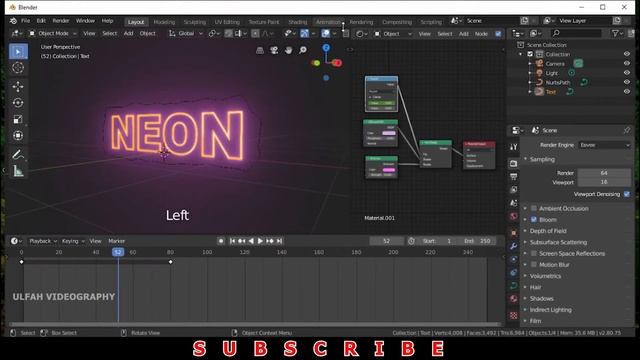Hide the Light object in outliner
The height and width of the screenshot is (360, 640).
pos(627,73)
